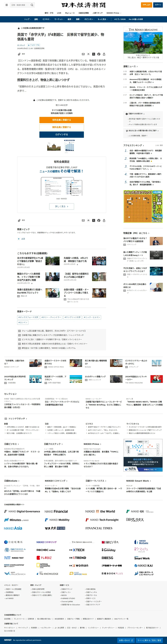Open the NIKKEI Prime dropdown
This screenshot has height=644, width=167.
114,13
